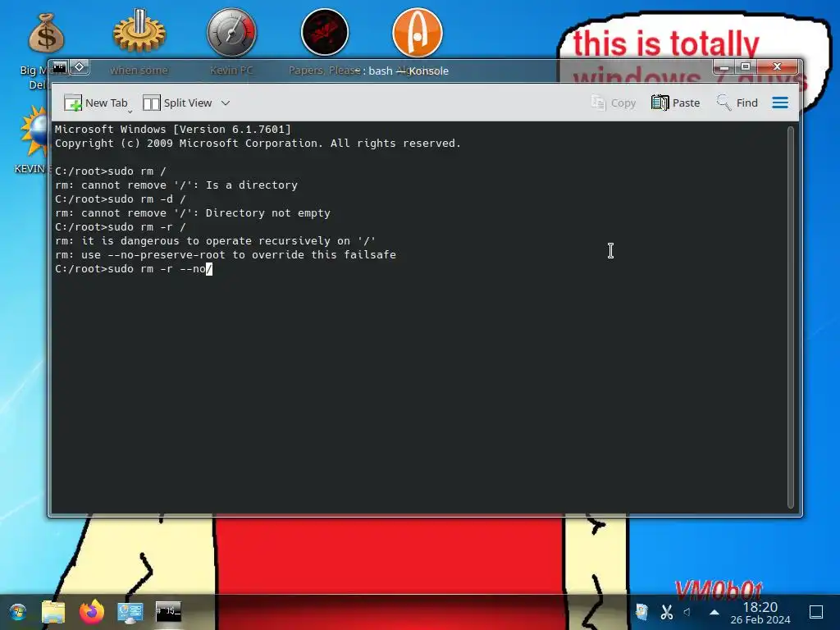Click the Copy toolbar button
The width and height of the screenshot is (840, 630).
point(614,103)
